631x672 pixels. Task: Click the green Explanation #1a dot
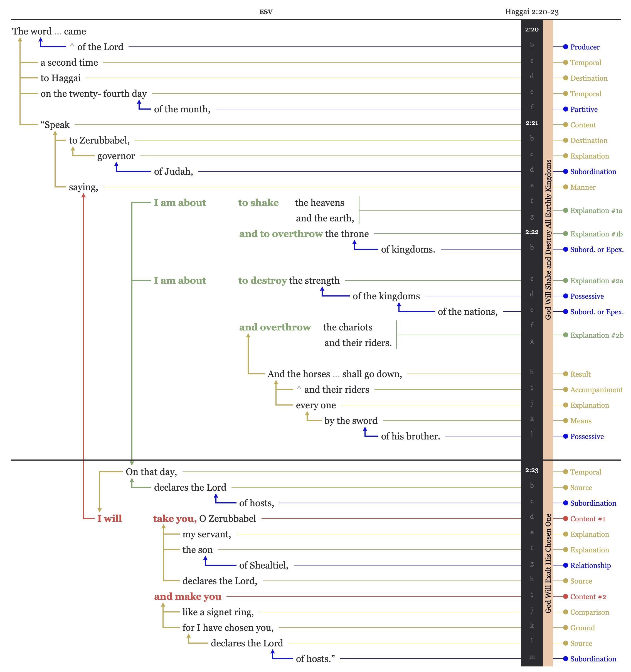point(565,210)
